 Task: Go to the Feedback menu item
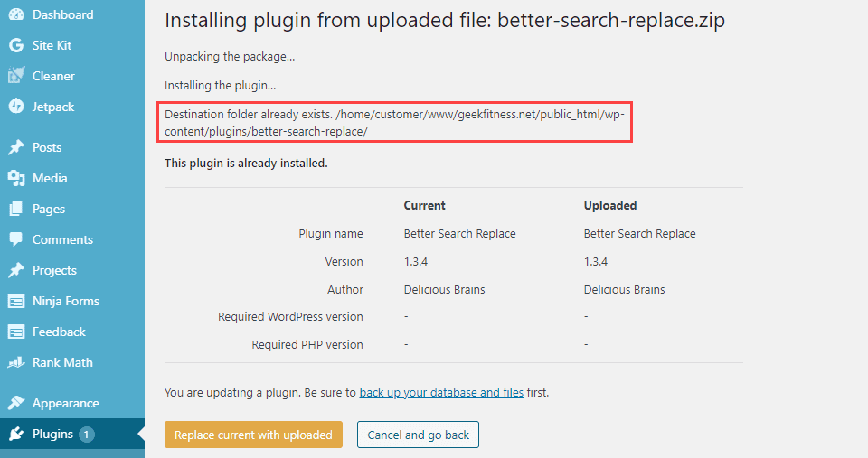tap(59, 332)
